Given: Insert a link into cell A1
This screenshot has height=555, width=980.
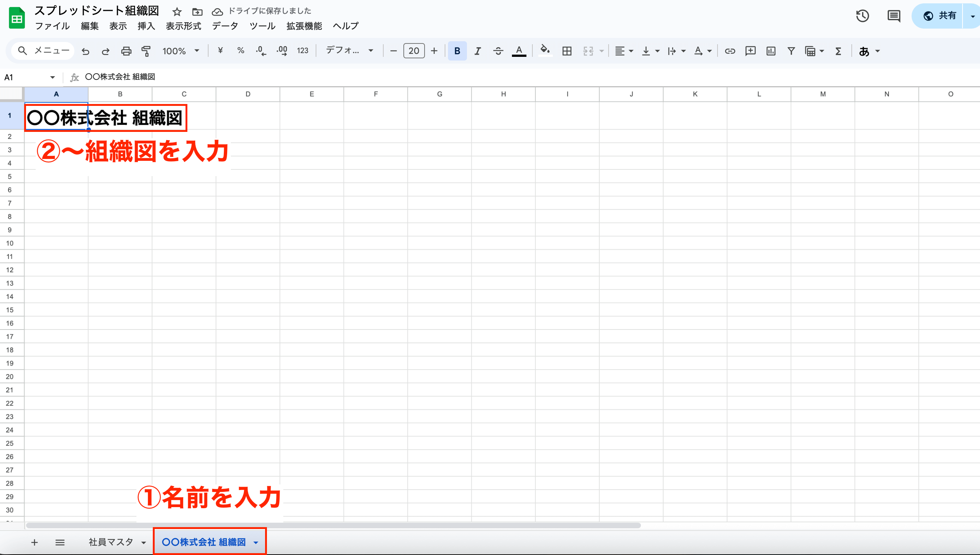Looking at the screenshot, I should [x=730, y=51].
